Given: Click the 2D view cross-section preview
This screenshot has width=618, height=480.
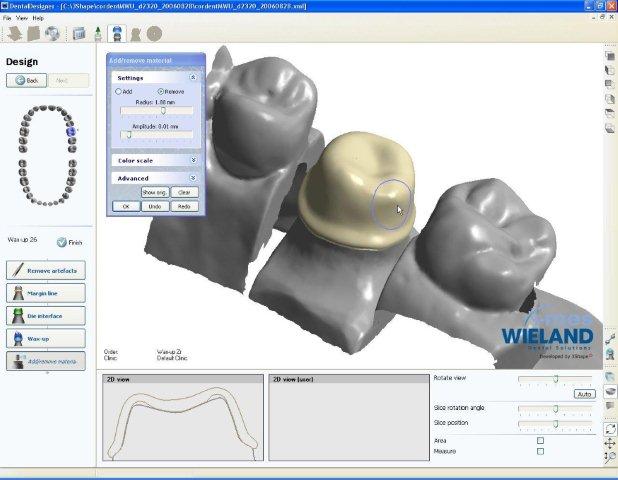Looking at the screenshot, I should click(x=182, y=422).
